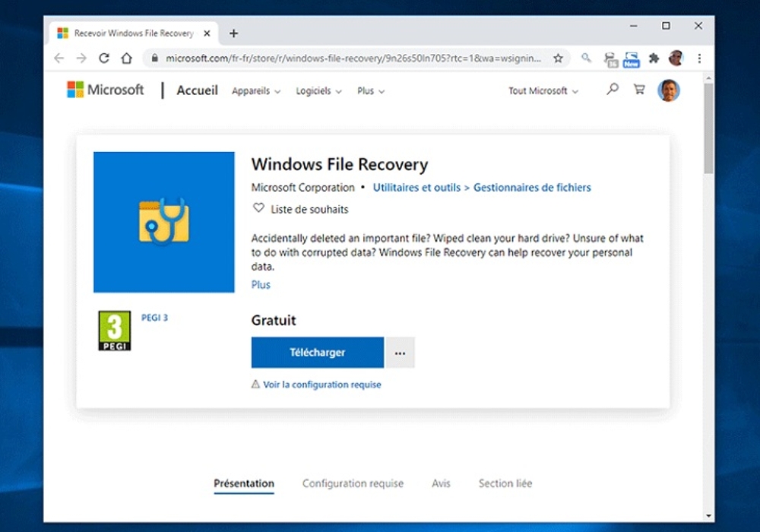Open more options next to Télécharger

pyautogui.click(x=400, y=353)
